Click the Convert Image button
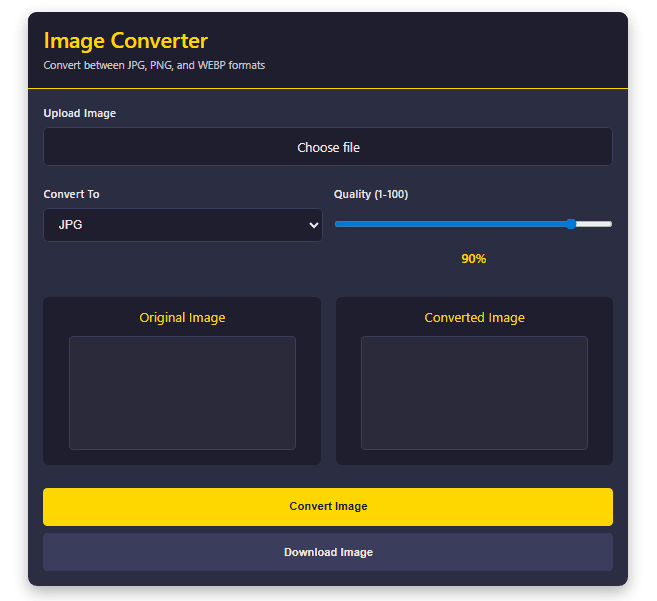Viewport: 657px width, 601px height. 328,506
